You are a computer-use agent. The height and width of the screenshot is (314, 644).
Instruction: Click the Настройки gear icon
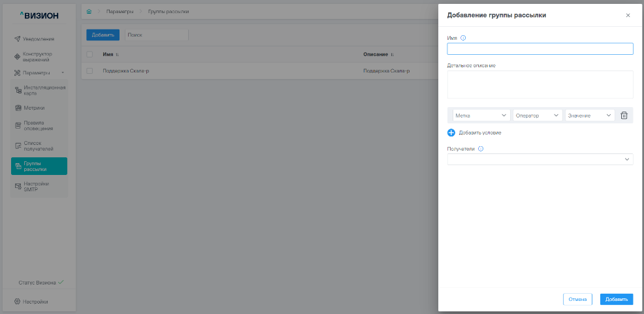(x=17, y=302)
